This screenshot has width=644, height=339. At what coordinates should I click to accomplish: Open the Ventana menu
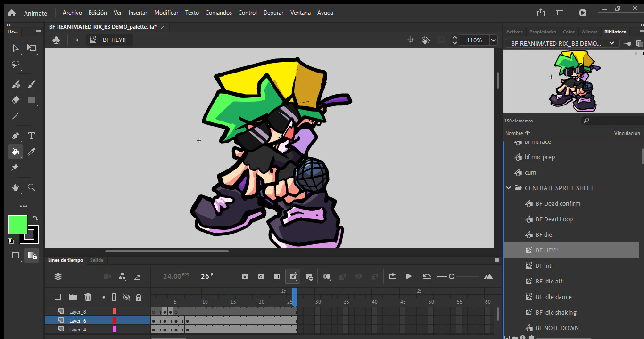pyautogui.click(x=300, y=13)
